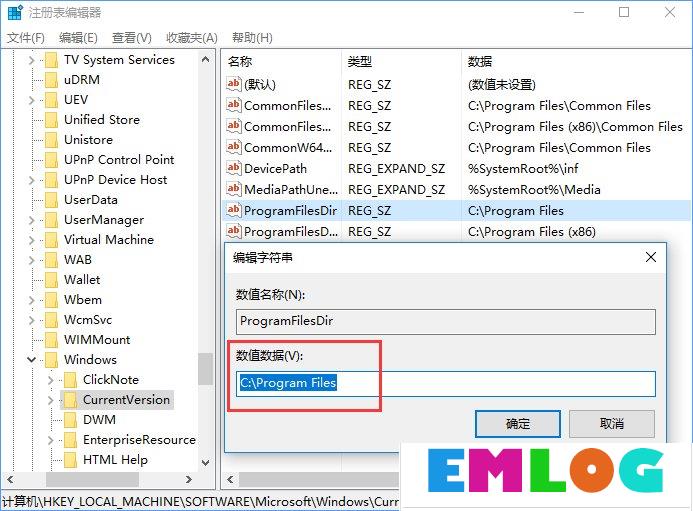Open the 文件(F) menu
This screenshot has width=693, height=511.
point(26,38)
